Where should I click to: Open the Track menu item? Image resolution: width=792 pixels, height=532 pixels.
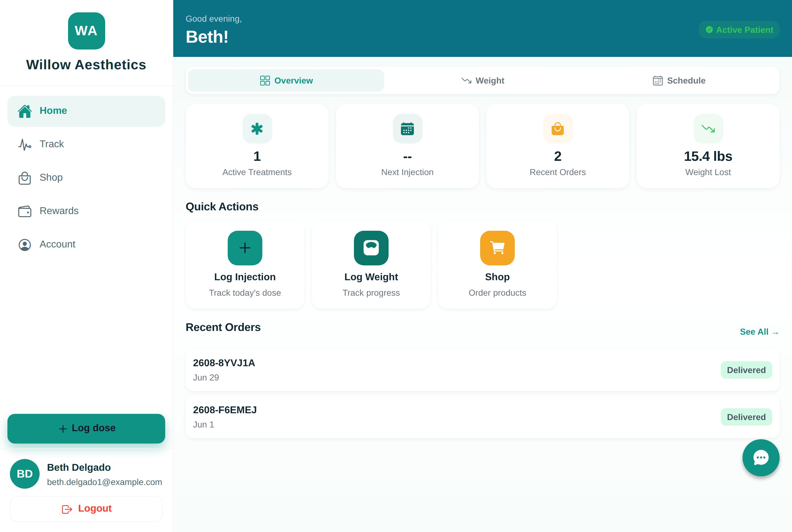(x=86, y=144)
